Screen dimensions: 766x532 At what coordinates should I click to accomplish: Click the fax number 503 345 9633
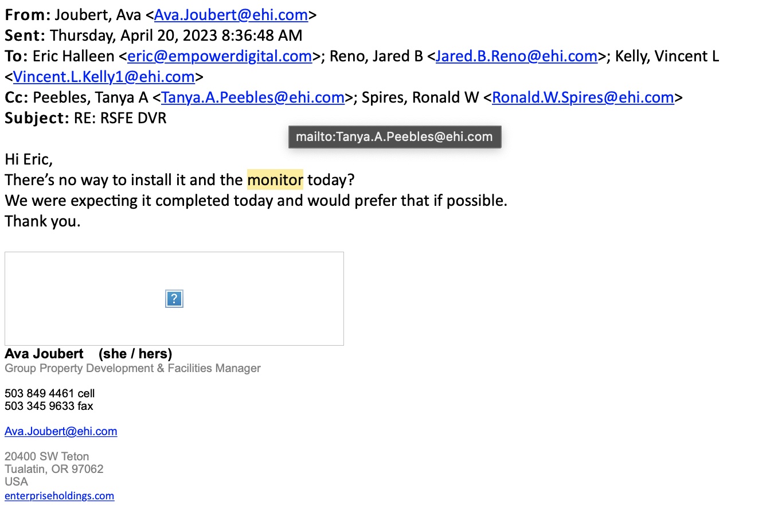tap(40, 406)
